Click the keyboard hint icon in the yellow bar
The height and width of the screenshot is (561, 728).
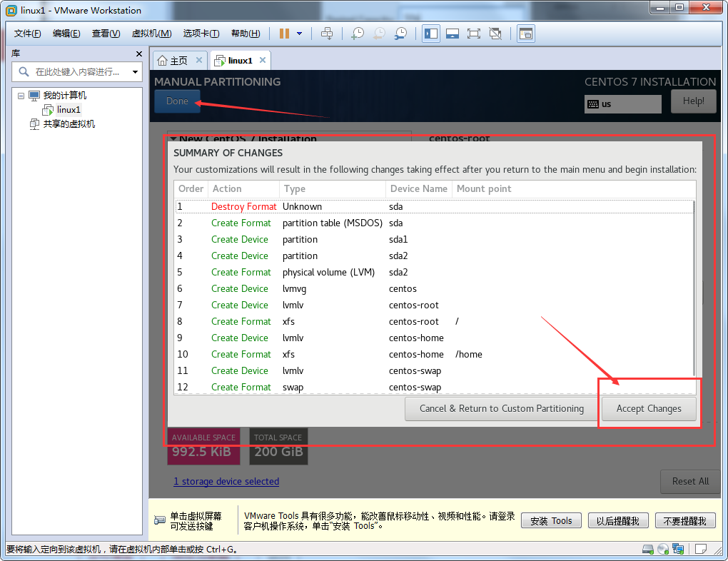[x=159, y=520]
